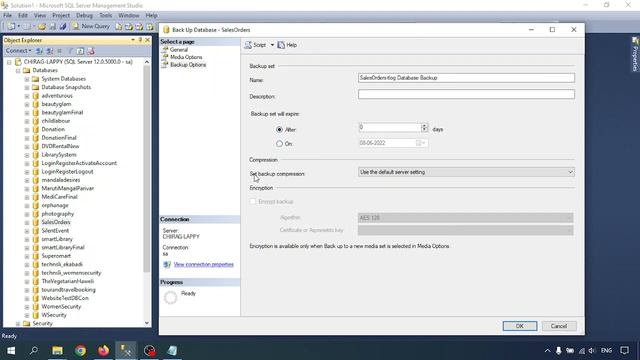Open View connection properties link
This screenshot has height=360, width=640.
(204, 264)
